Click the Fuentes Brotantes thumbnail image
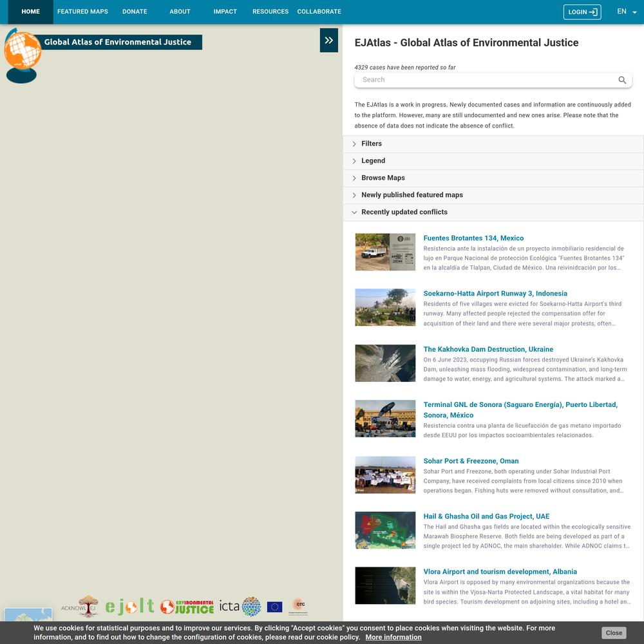This screenshot has height=644, width=644. click(x=385, y=252)
